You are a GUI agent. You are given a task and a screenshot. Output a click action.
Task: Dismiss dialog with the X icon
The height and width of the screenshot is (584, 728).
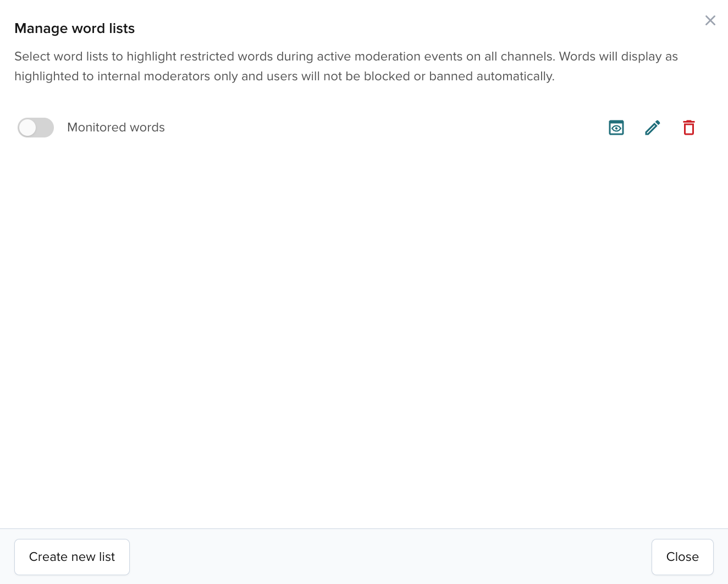(x=710, y=20)
